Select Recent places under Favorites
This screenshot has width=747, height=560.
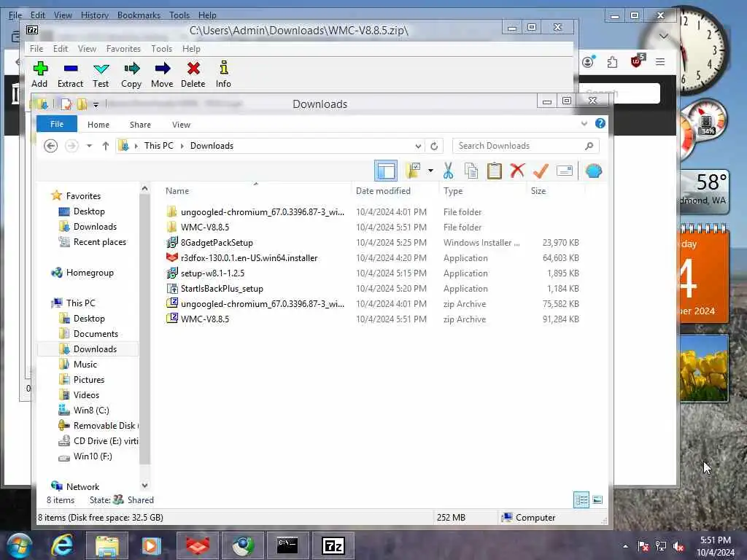tap(99, 242)
